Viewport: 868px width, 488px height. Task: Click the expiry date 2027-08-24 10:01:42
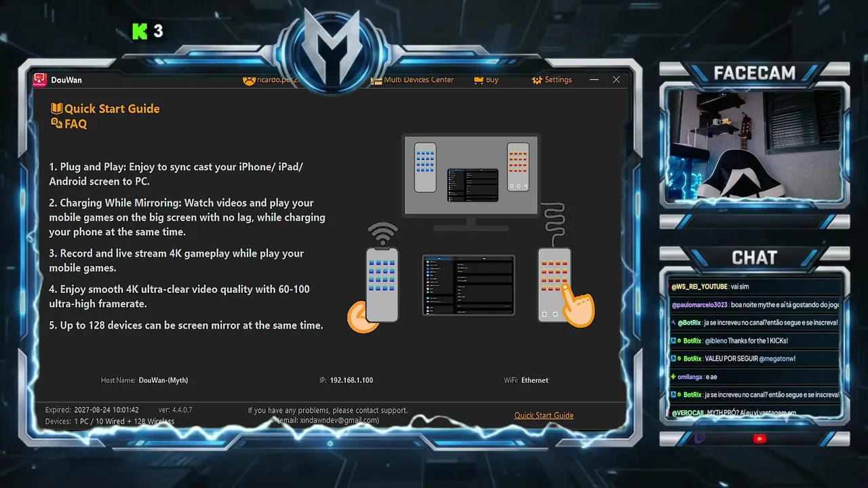pyautogui.click(x=107, y=410)
